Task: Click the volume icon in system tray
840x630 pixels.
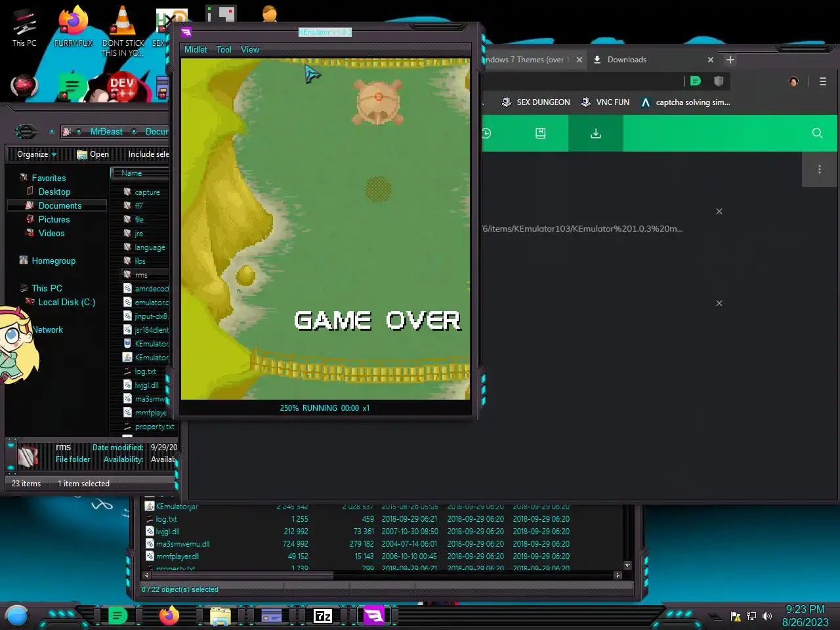Action: click(767, 616)
